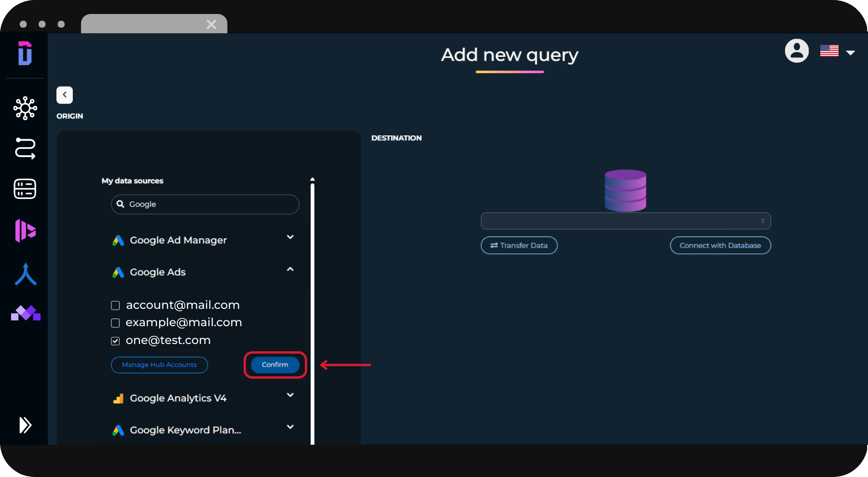The width and height of the screenshot is (868, 477).
Task: Click the account@mail.com label text
Action: [183, 305]
